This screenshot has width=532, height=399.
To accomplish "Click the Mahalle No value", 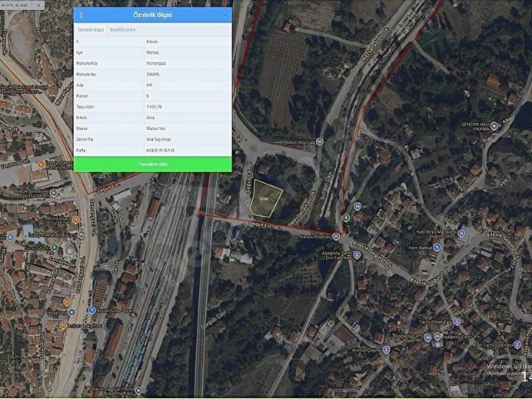I will coord(153,74).
